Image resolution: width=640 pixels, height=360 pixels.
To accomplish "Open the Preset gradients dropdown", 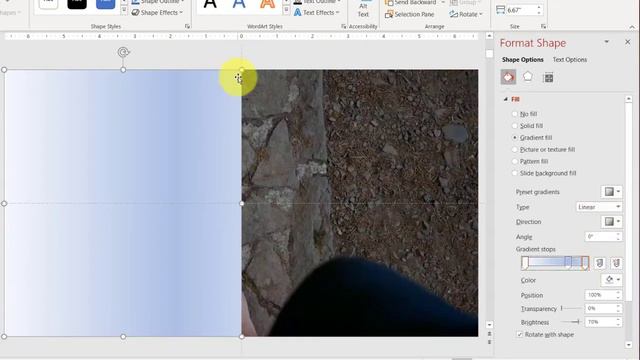I will 611,191.
